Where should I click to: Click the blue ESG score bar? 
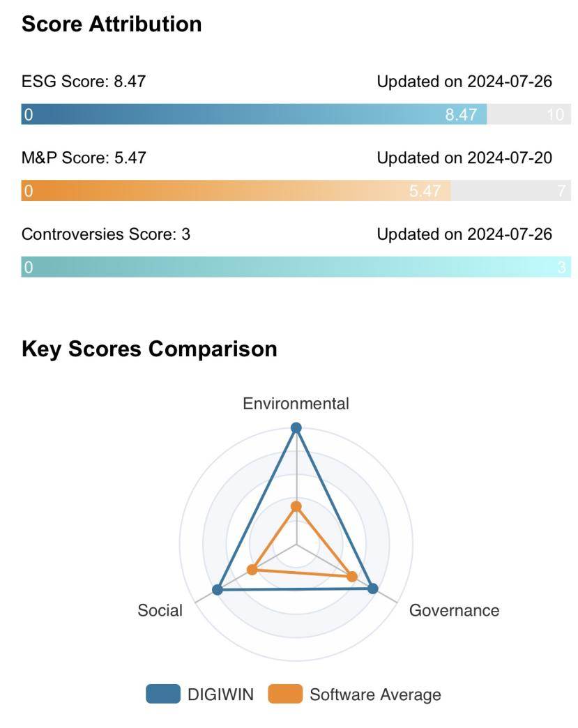point(254,114)
